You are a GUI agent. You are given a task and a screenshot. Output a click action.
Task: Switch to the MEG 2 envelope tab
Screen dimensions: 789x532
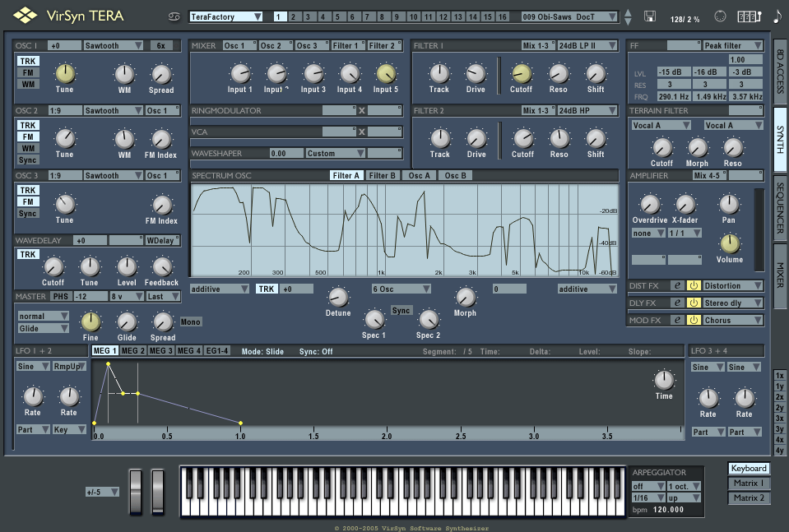point(132,351)
